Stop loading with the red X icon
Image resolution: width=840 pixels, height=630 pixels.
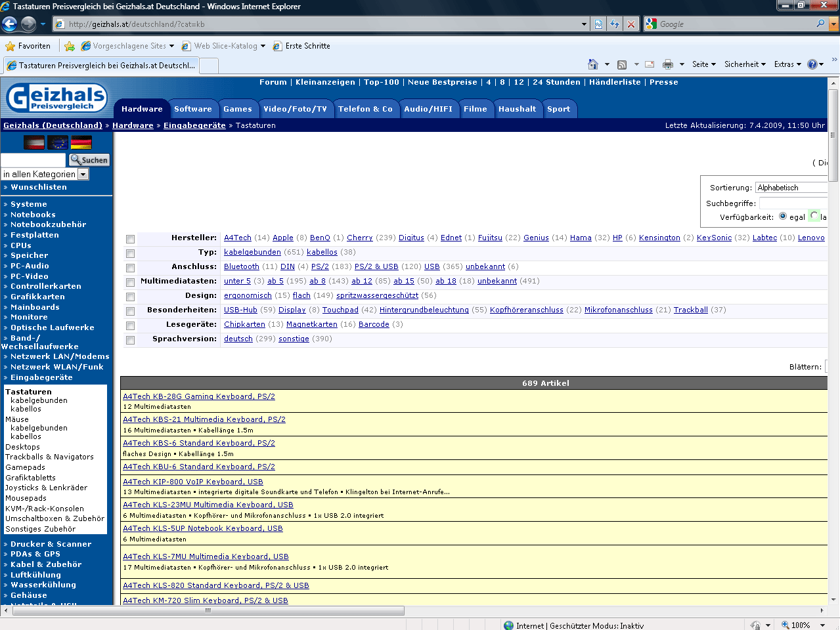click(631, 24)
